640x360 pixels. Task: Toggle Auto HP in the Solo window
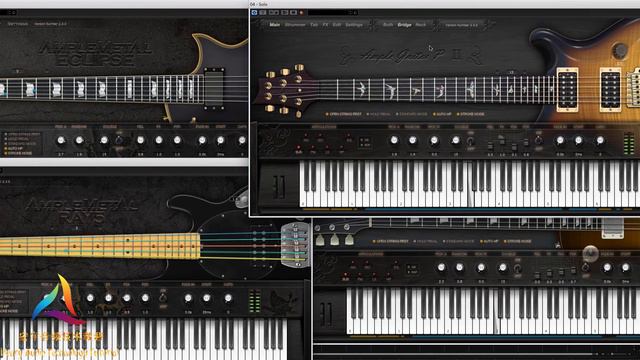point(442,114)
